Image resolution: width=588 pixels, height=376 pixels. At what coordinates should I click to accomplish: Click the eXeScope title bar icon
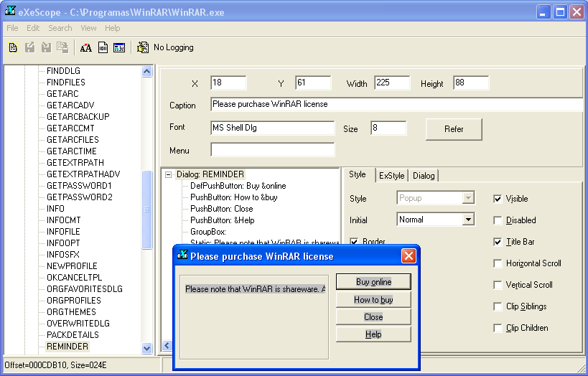coord(11,11)
